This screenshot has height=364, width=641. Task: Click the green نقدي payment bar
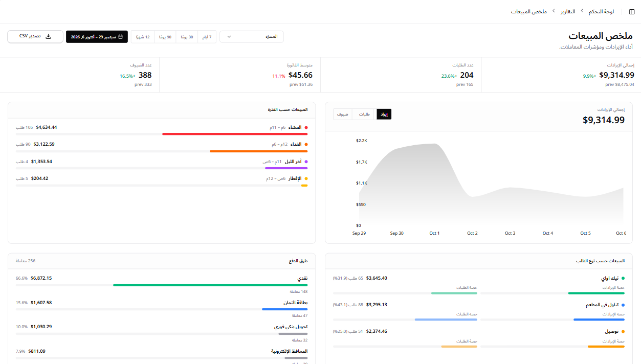(x=210, y=285)
